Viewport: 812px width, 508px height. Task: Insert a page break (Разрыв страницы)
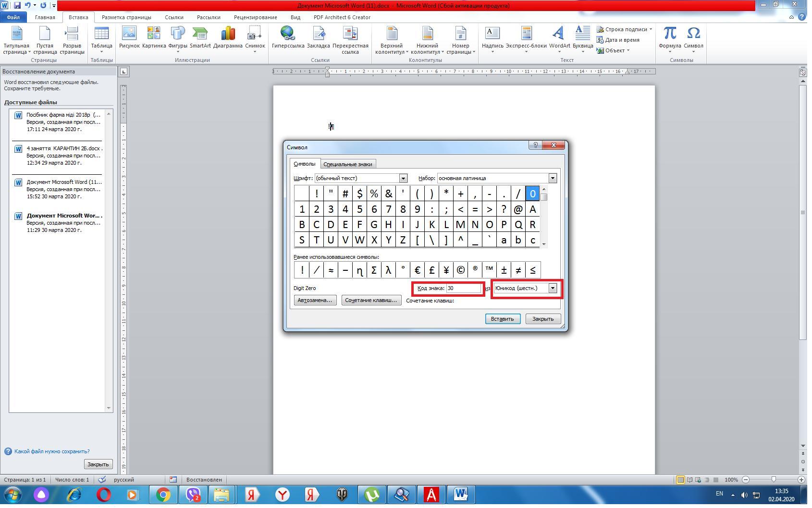tap(72, 40)
